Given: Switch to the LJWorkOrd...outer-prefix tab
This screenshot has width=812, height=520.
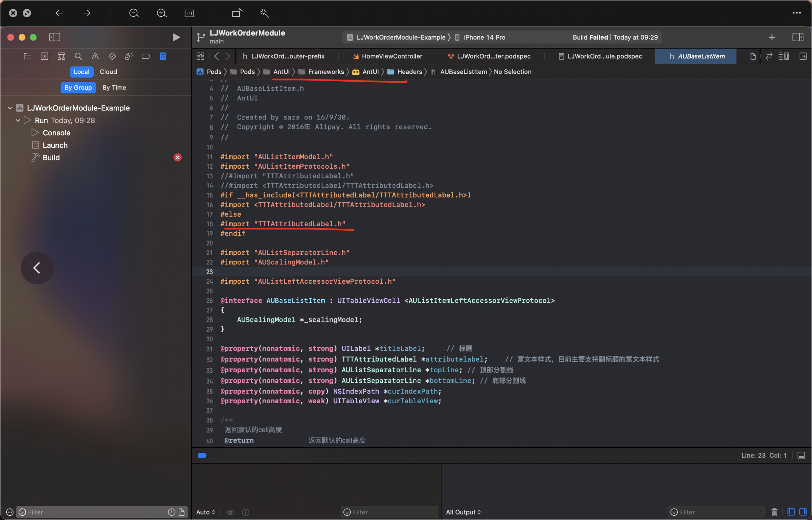Looking at the screenshot, I should [284, 56].
